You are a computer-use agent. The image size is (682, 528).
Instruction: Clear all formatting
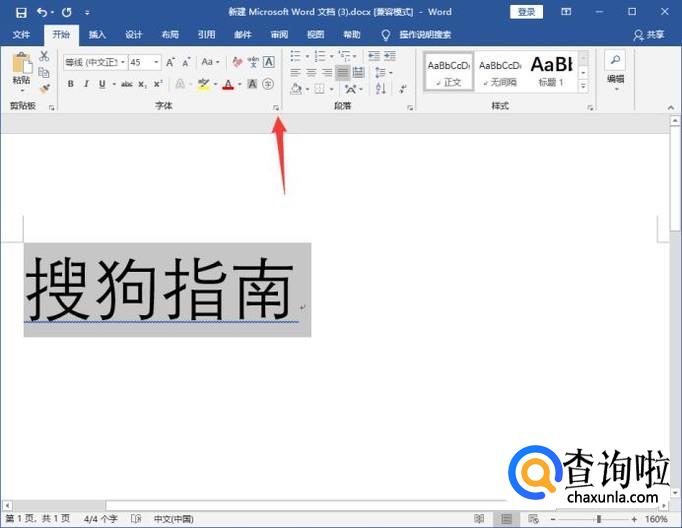pos(237,62)
